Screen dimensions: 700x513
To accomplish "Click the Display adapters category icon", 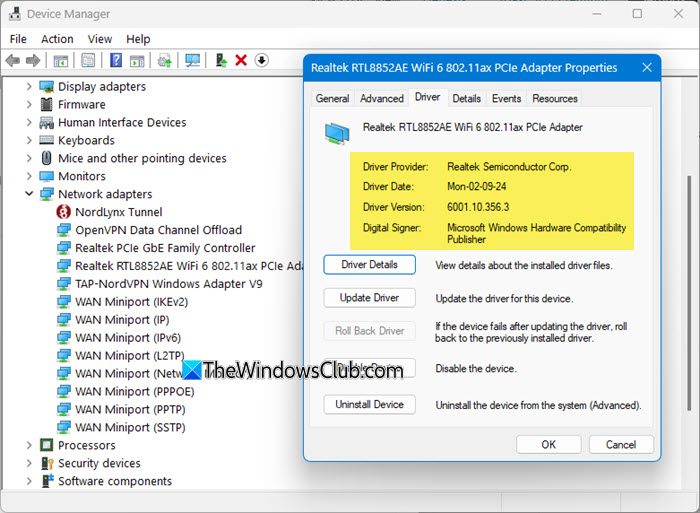I will coord(46,87).
